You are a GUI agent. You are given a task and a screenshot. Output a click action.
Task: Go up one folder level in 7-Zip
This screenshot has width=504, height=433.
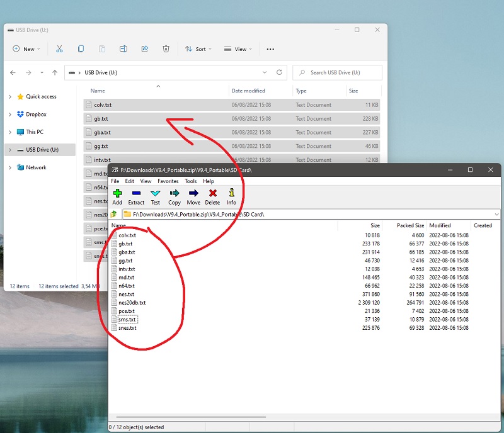point(113,214)
